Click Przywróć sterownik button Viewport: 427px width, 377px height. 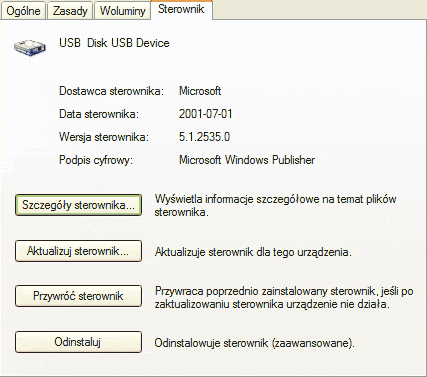78,296
